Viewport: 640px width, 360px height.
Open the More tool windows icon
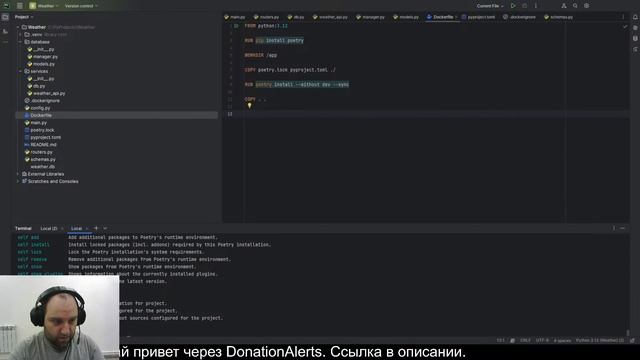(5, 42)
